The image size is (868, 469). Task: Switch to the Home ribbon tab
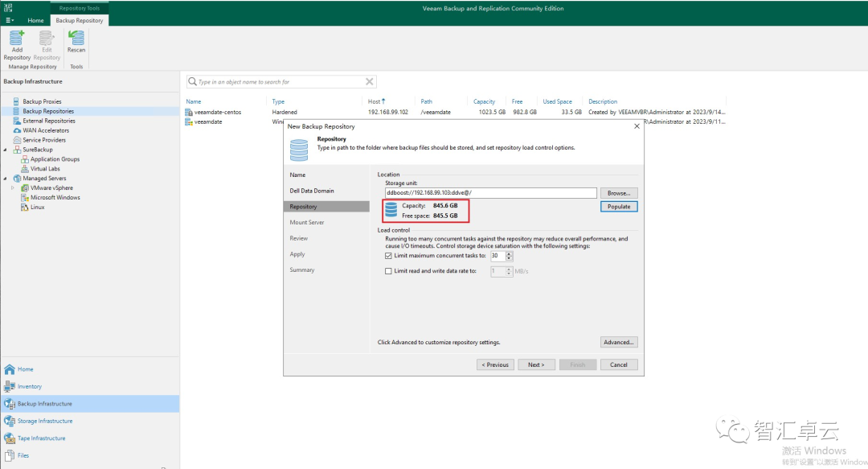point(35,20)
